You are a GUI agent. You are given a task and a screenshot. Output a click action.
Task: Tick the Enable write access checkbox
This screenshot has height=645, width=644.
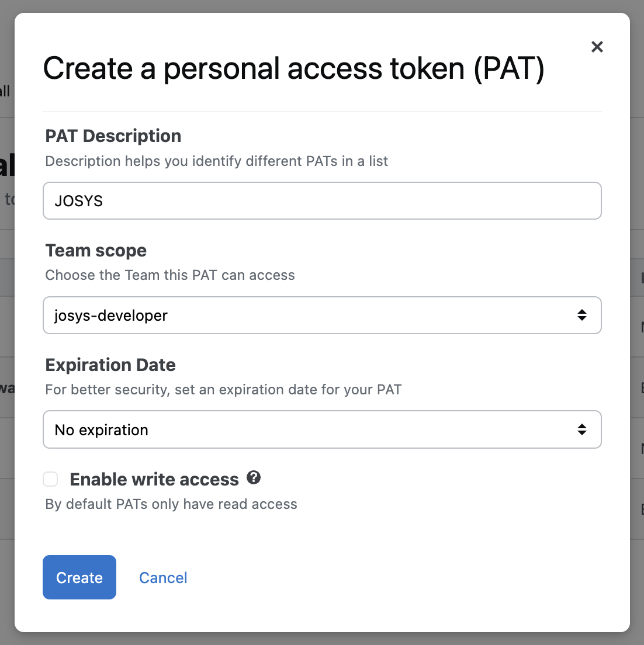coord(51,480)
